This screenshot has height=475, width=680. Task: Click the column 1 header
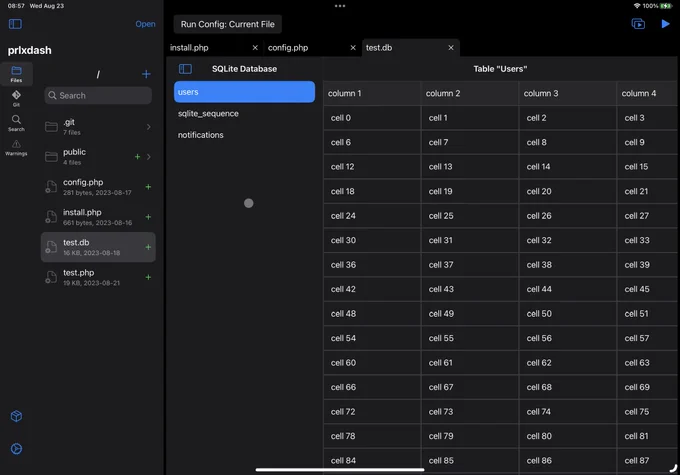pyautogui.click(x=372, y=93)
